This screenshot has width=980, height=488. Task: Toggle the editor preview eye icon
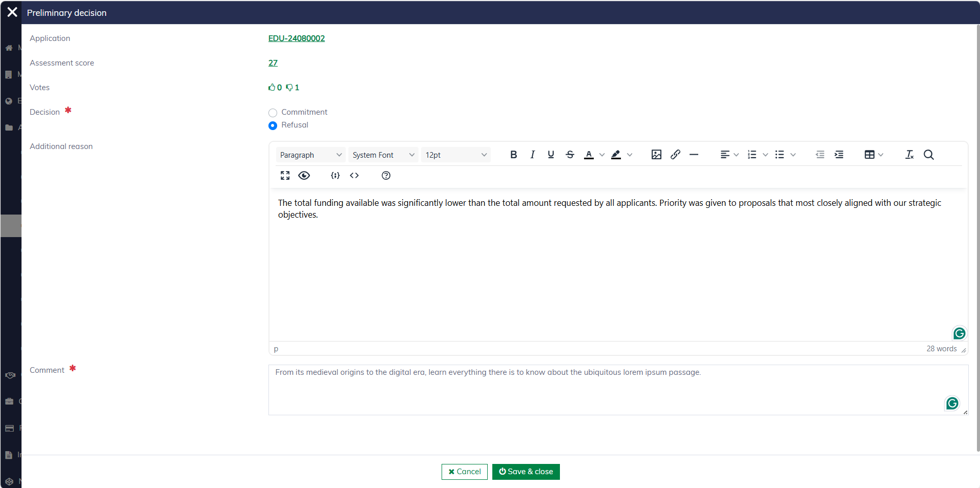pyautogui.click(x=304, y=176)
